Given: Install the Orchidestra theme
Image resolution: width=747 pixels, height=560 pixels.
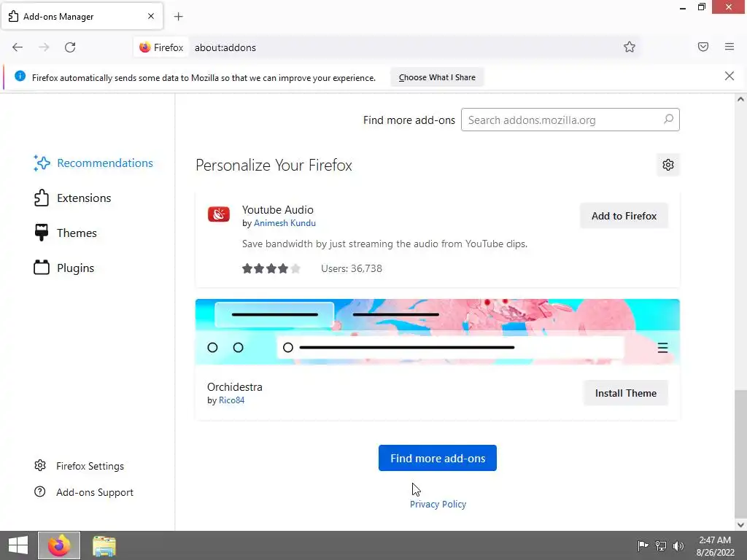Looking at the screenshot, I should click(625, 393).
